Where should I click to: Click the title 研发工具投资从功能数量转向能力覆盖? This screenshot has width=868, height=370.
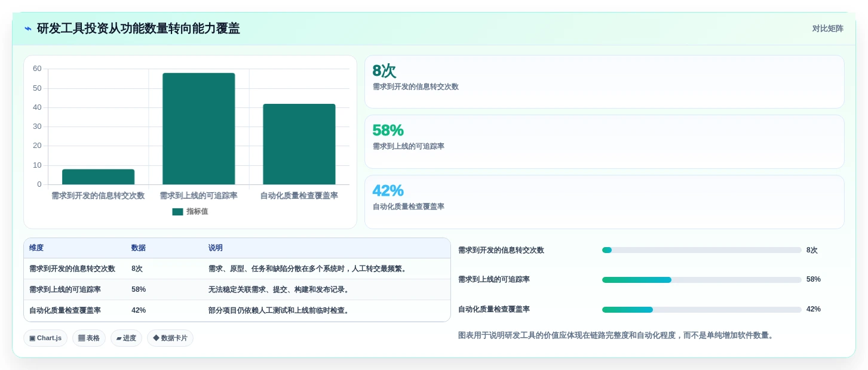139,29
